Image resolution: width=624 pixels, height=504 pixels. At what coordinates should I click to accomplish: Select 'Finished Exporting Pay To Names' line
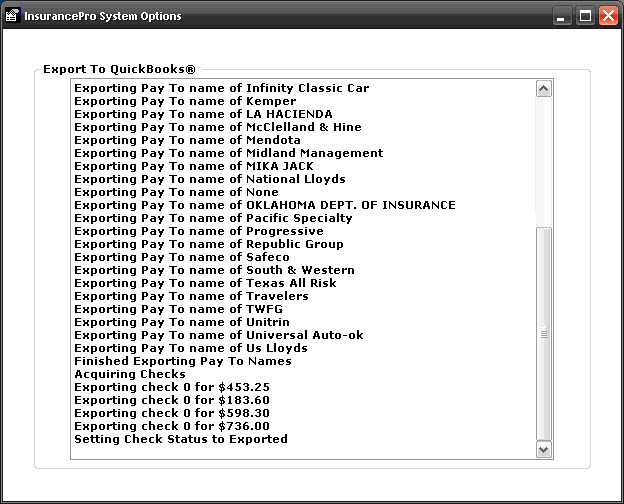click(x=183, y=361)
